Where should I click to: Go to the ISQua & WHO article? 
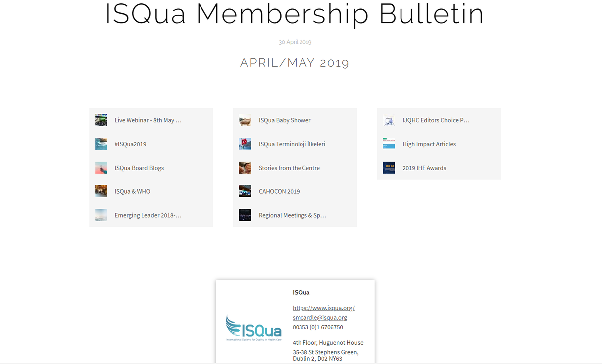pos(132,192)
